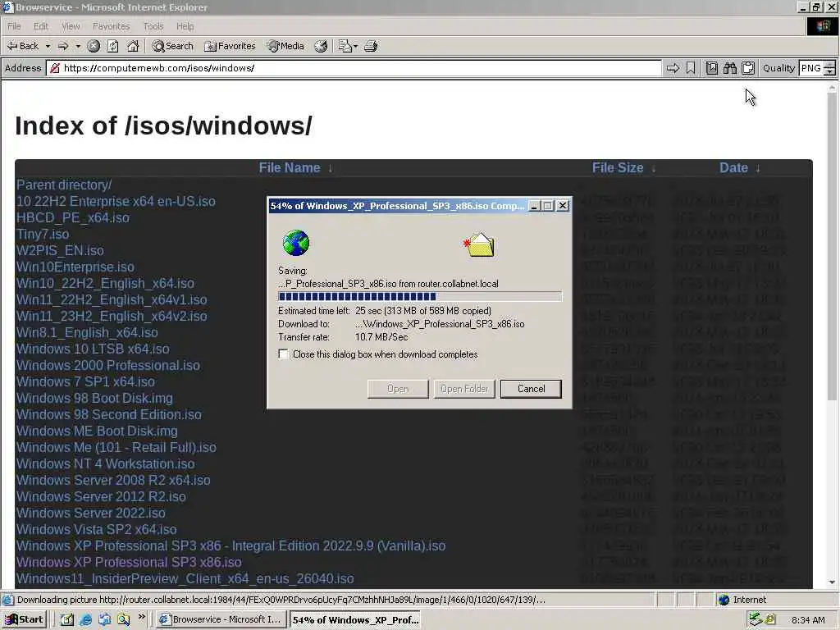840x630 pixels.
Task: Click Open Folder button in download dialog
Action: point(464,389)
